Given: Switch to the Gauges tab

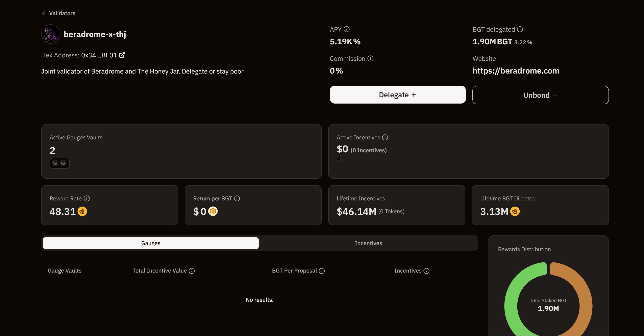Looking at the screenshot, I should pos(151,243).
